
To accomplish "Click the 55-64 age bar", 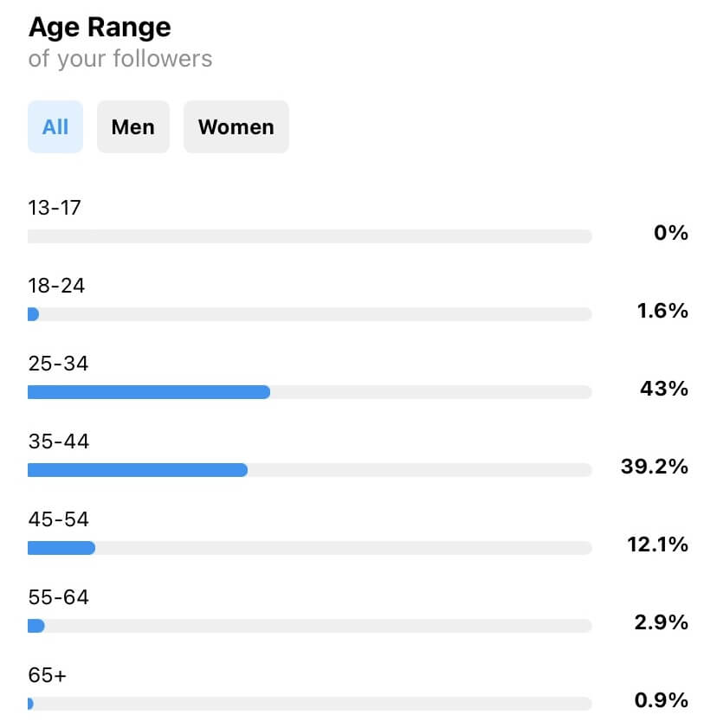I will click(309, 626).
